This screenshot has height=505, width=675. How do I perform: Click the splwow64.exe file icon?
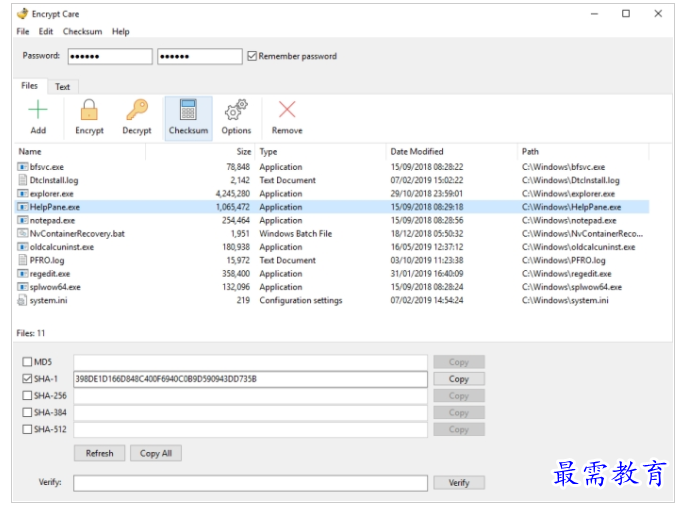22,287
